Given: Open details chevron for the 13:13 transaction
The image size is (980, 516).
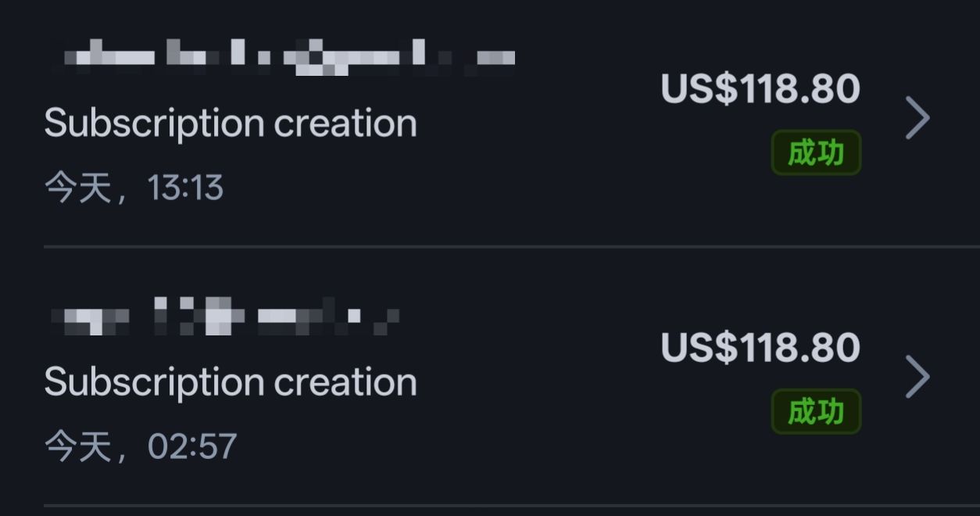Looking at the screenshot, I should (x=917, y=118).
